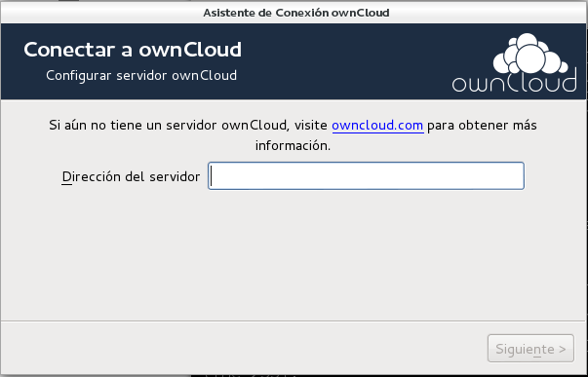Click the Conectar a ownCloud heading
Screen dimensions: 588x377
click(133, 50)
